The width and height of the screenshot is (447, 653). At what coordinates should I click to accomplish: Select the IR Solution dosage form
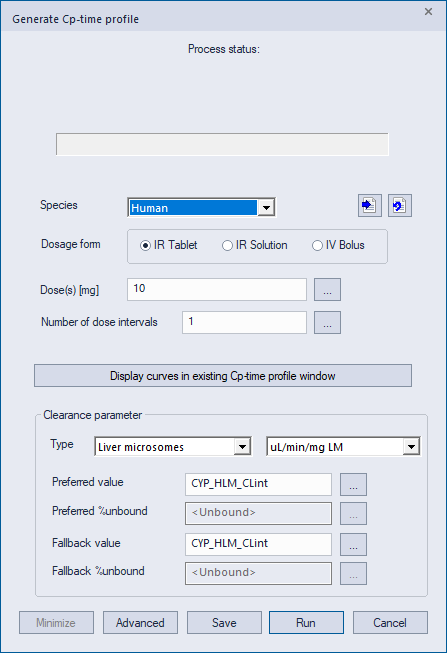point(255,245)
